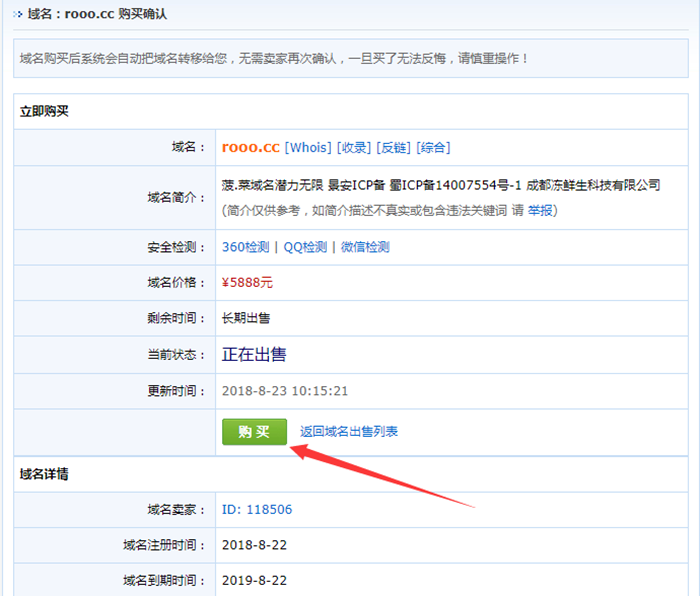Click the 正在出售 status text
700x596 pixels.
pos(254,354)
